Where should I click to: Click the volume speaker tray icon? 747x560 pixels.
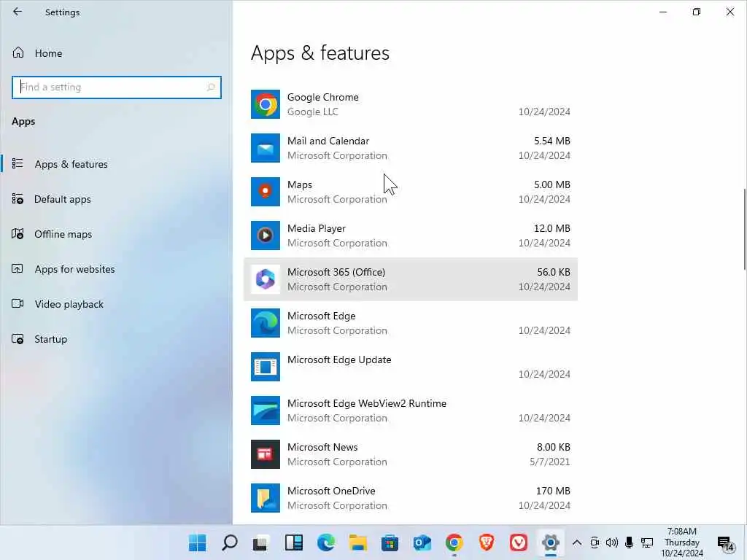tap(612, 542)
